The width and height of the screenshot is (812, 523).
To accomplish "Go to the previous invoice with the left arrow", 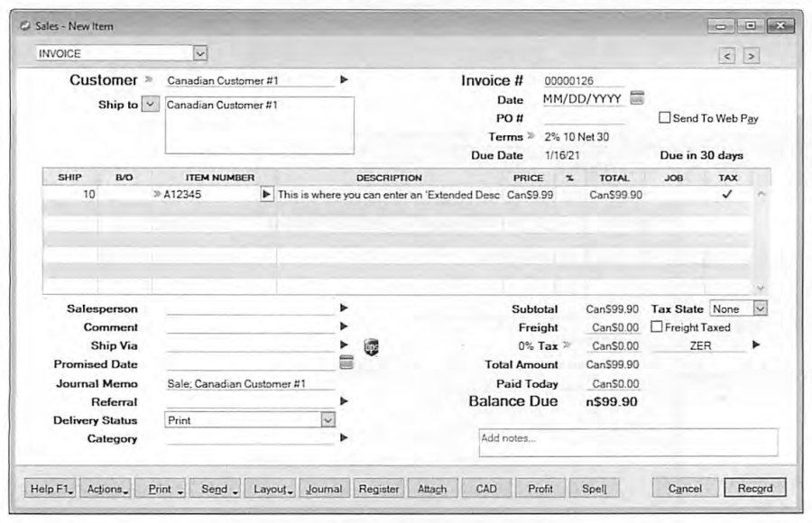I will coord(727,55).
